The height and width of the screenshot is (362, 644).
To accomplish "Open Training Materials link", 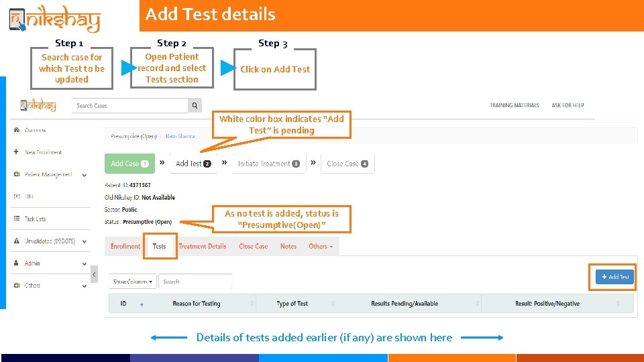I will coord(515,105).
